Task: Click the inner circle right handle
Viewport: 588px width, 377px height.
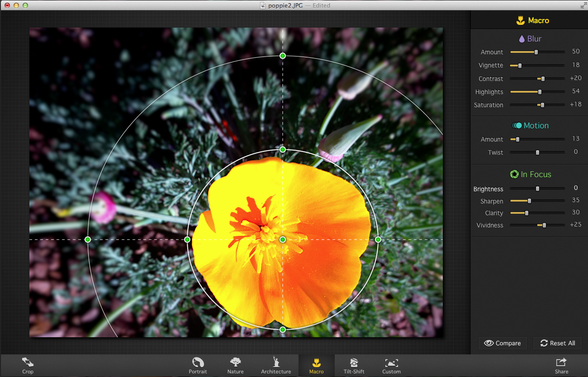Action: pyautogui.click(x=378, y=239)
